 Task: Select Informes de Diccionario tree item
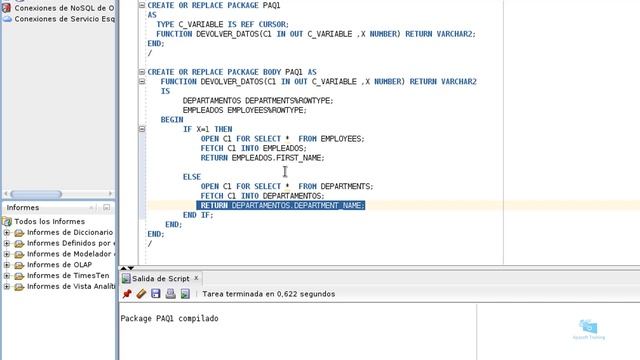(x=70, y=232)
